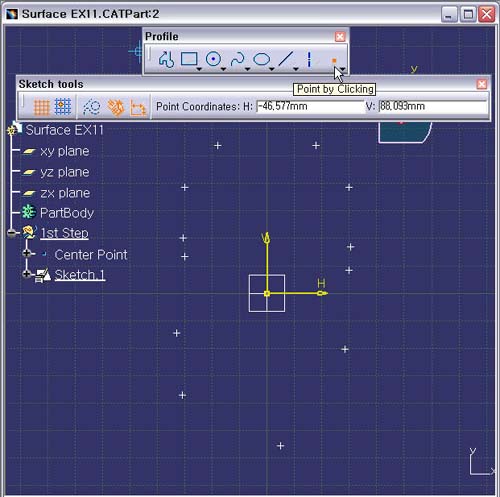
Task: Collapse the 1st Step tree node
Action: [x=12, y=233]
